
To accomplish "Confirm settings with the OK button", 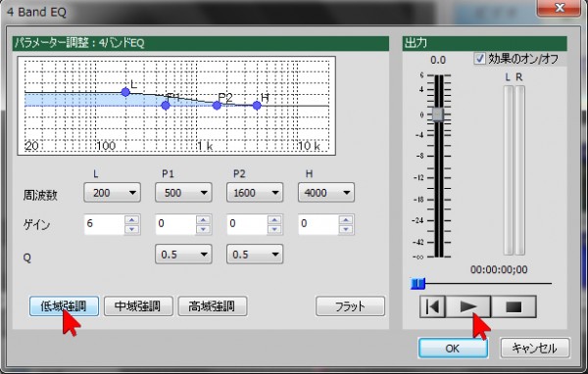I will click(x=453, y=349).
